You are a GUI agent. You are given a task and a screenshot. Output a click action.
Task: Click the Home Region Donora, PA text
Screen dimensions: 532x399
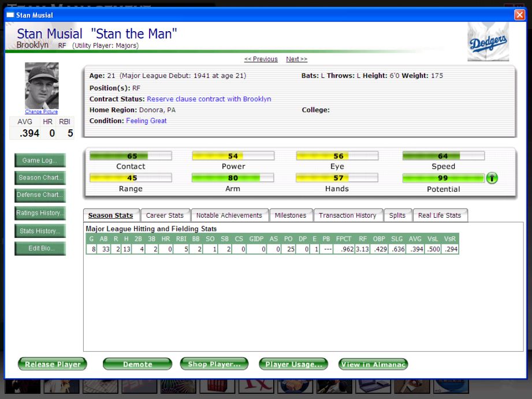[132, 110]
